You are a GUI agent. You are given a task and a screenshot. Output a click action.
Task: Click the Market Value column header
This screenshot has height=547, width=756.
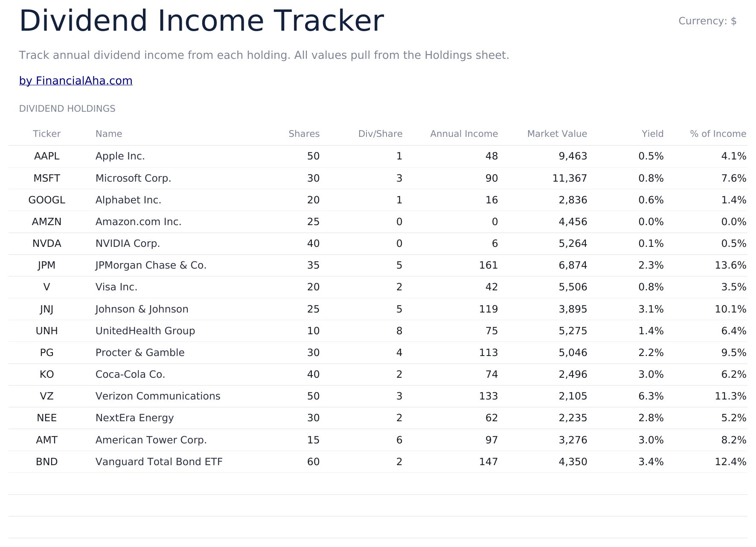(557, 134)
